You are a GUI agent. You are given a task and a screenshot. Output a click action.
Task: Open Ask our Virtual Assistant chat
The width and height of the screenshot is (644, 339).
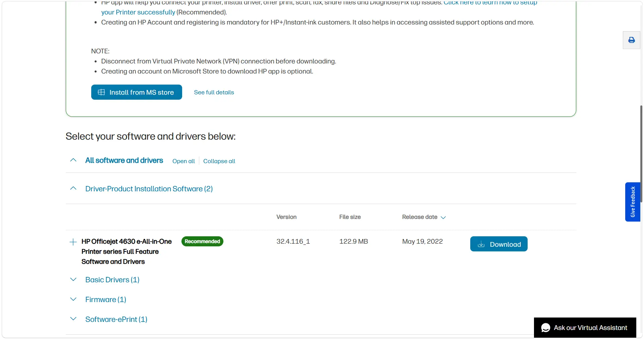pos(585,328)
